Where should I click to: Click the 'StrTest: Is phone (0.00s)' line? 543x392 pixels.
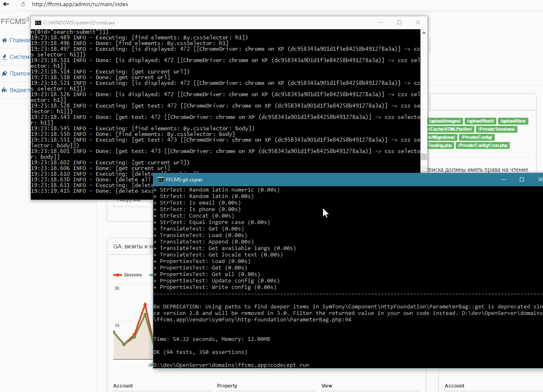pos(197,209)
